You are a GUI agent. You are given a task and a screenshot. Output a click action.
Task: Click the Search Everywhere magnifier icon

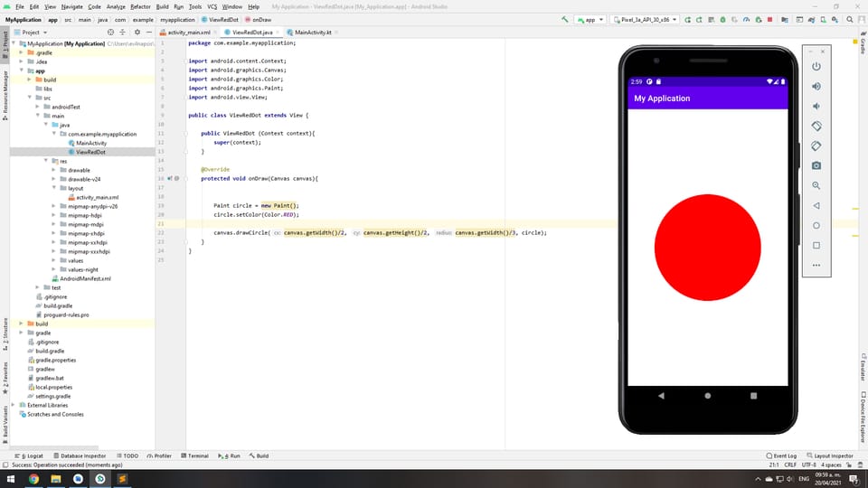point(850,19)
